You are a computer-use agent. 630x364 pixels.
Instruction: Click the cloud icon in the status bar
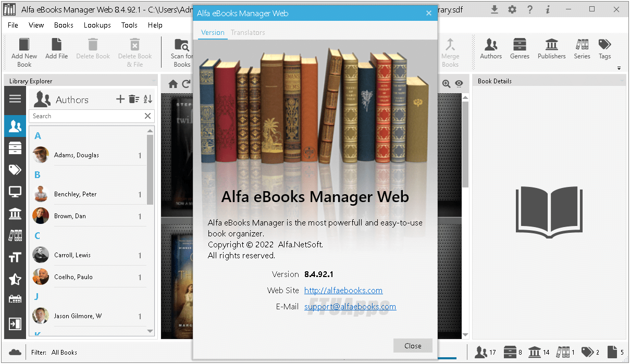pos(15,352)
